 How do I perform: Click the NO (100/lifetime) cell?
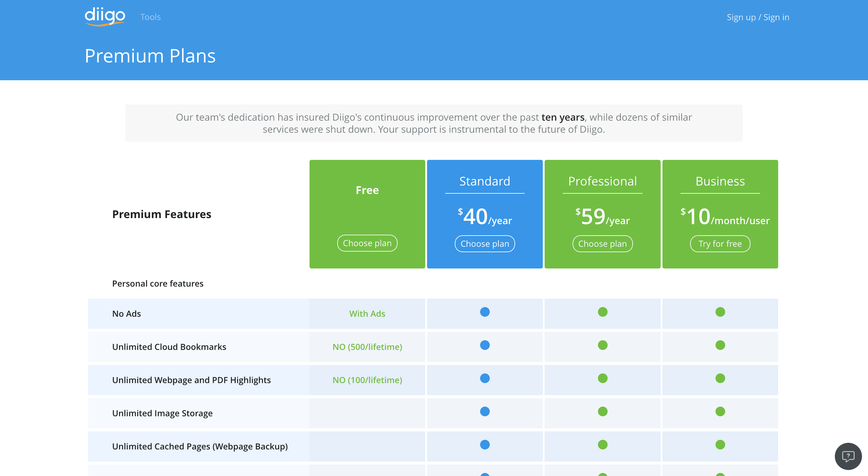[367, 380]
